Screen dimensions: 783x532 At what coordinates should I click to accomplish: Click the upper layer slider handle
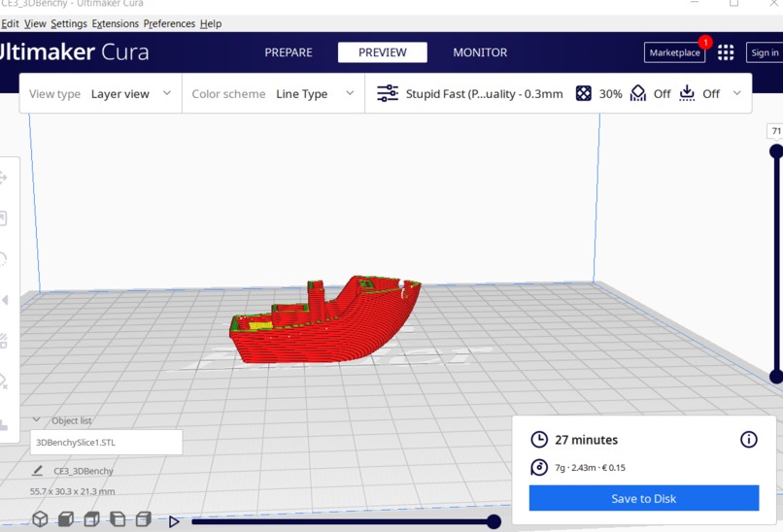[776, 151]
